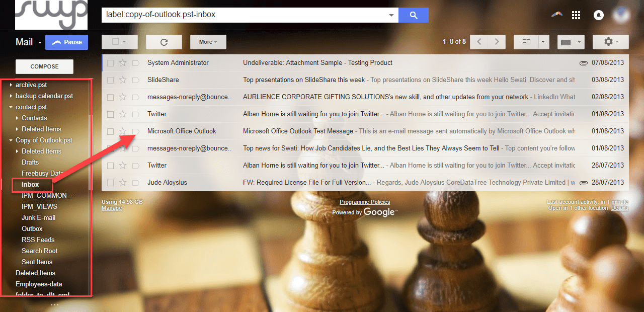Select the Microsoft Office Outlook email checkbox
The image size is (644, 312).
point(110,131)
